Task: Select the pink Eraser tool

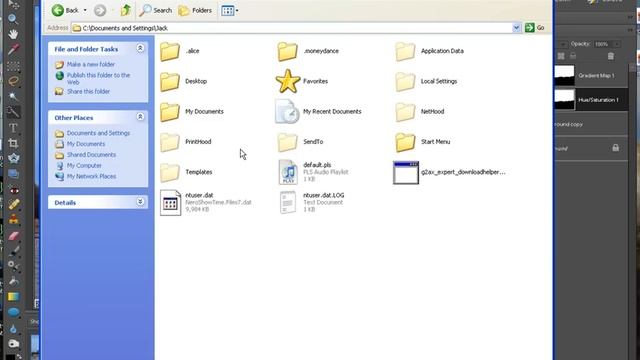Action: coord(13,236)
